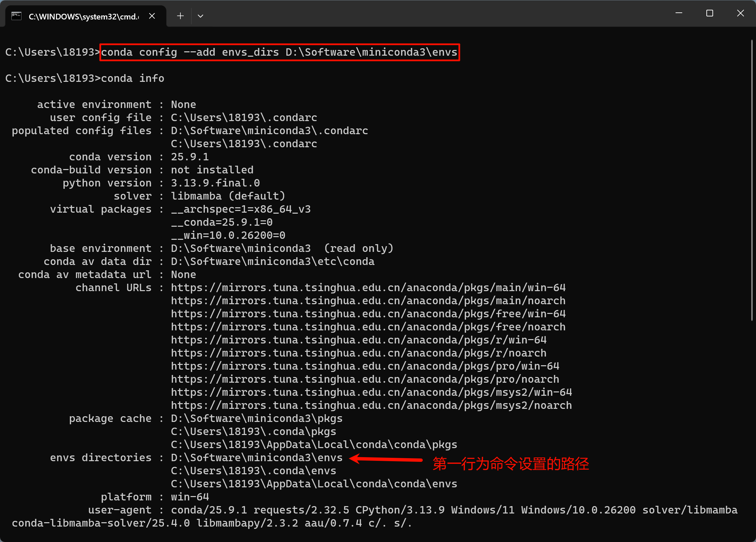The image size is (756, 542).
Task: Open a new tab with the plus button
Action: coord(180,16)
